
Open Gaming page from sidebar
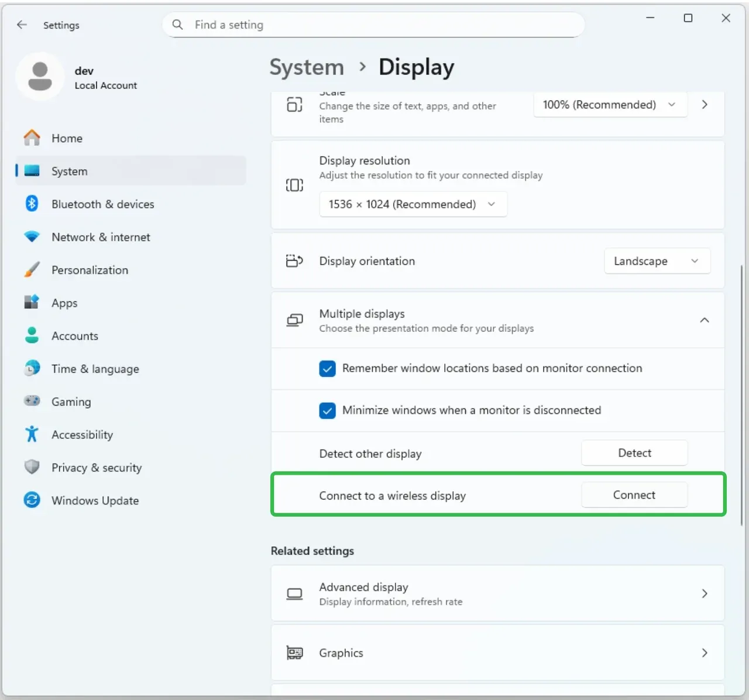pyautogui.click(x=131, y=402)
